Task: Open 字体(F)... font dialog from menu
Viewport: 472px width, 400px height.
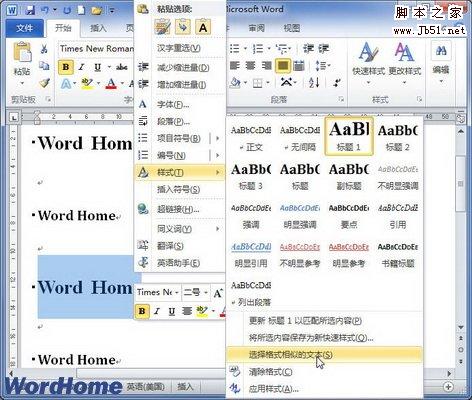Action: pos(180,105)
